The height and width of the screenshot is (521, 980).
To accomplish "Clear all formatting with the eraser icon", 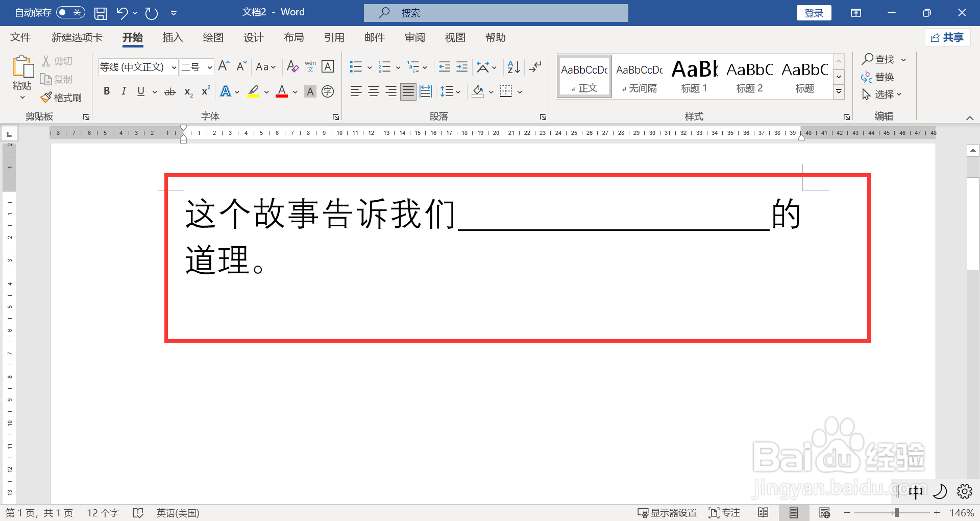I will (x=292, y=66).
